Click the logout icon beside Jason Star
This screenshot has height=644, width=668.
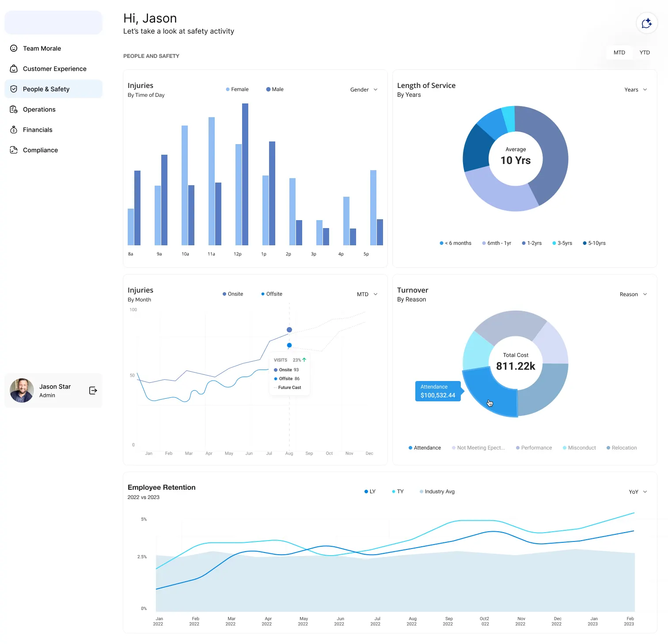93,390
